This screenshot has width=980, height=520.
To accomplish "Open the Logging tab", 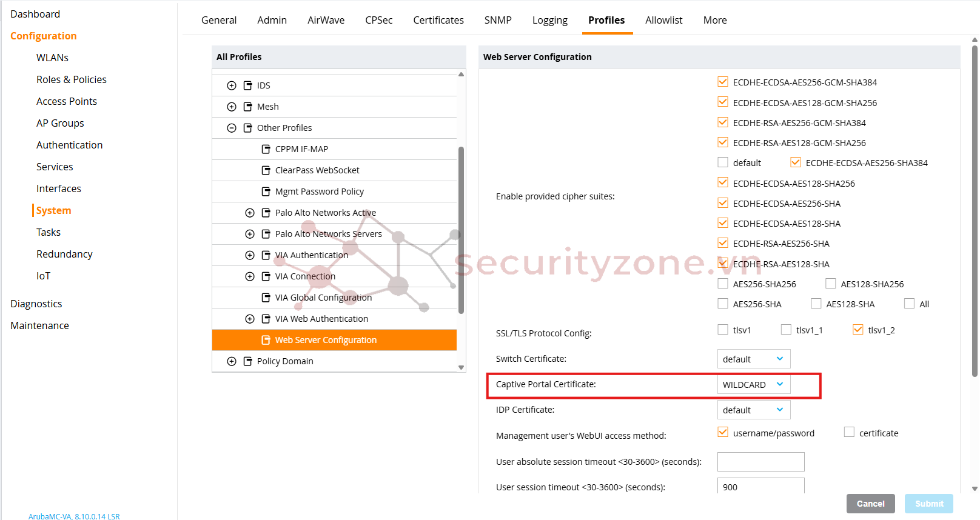I will pyautogui.click(x=549, y=20).
